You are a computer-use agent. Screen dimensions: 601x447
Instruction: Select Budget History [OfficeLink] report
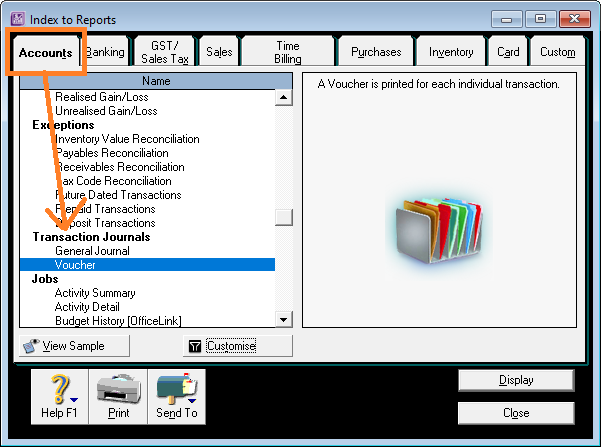tap(118, 320)
